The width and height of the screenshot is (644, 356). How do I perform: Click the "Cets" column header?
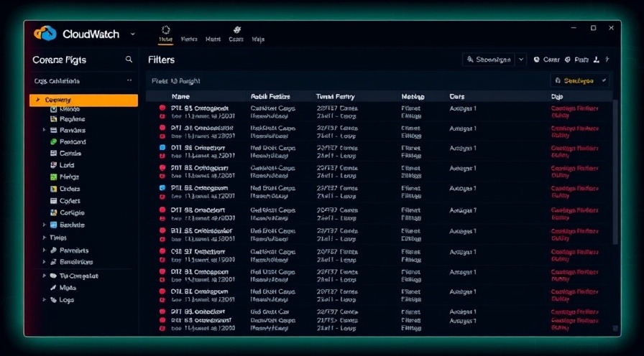point(456,97)
